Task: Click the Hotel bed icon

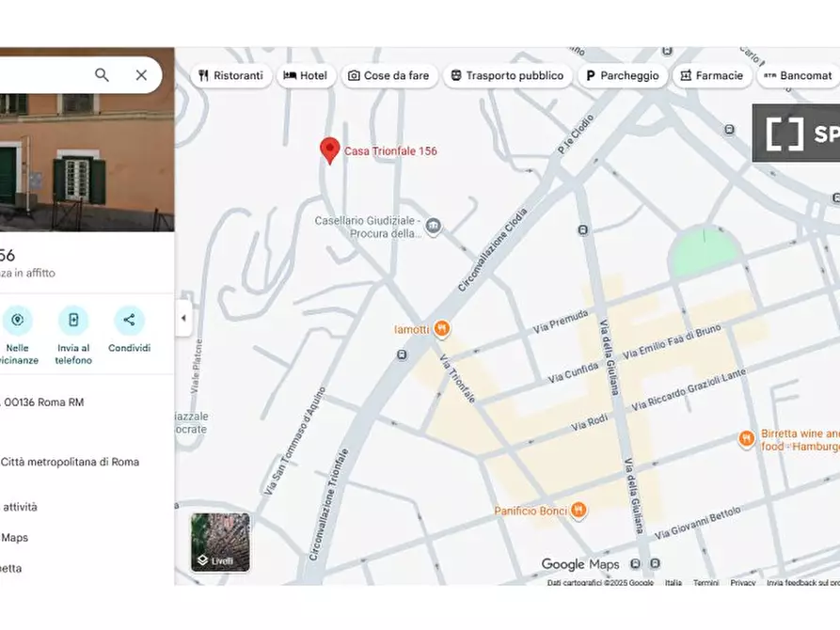Action: coord(288,75)
